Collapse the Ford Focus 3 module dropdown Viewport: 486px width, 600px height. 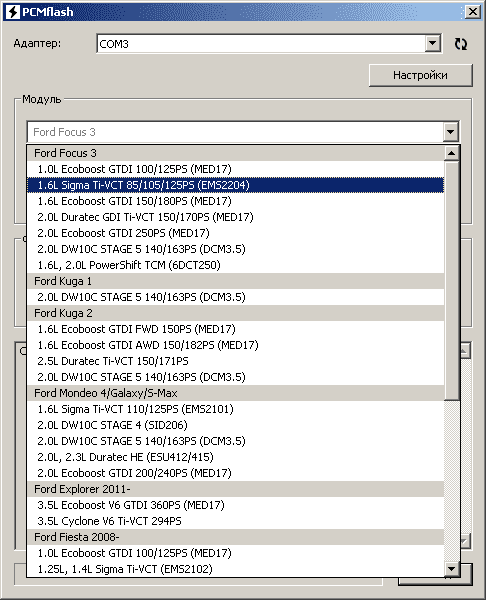pos(450,132)
